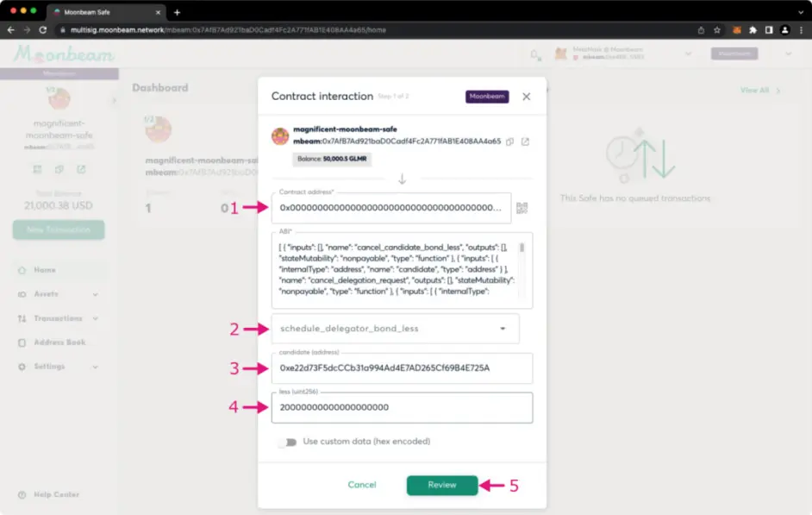Scan QR code icon beside contract address
Image resolution: width=812 pixels, height=515 pixels.
[x=522, y=208]
